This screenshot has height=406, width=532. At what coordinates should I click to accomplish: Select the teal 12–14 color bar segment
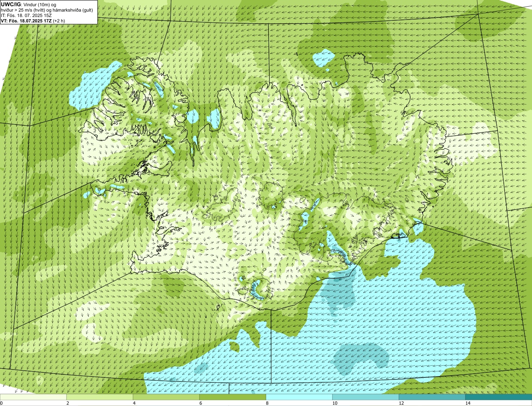[x=432, y=397]
